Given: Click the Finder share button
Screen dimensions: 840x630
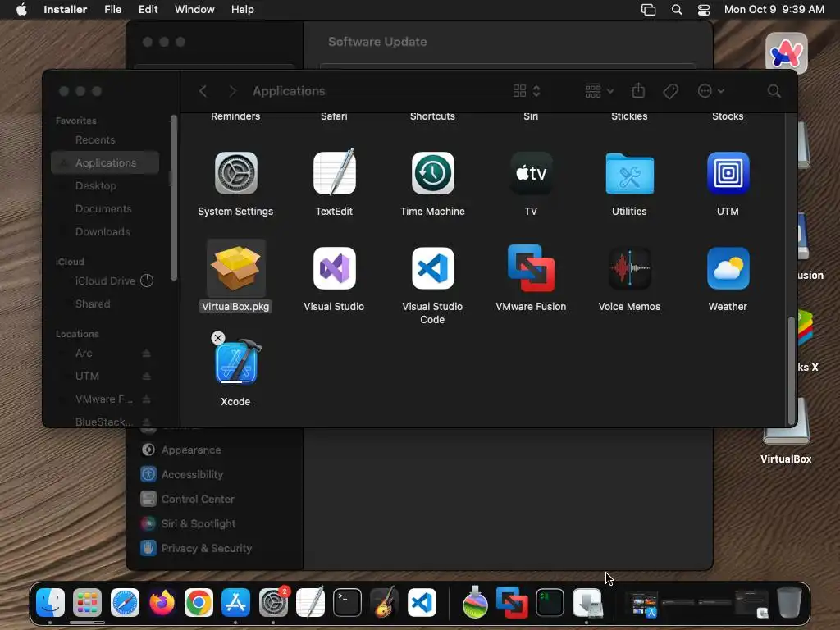Looking at the screenshot, I should (x=638, y=90).
